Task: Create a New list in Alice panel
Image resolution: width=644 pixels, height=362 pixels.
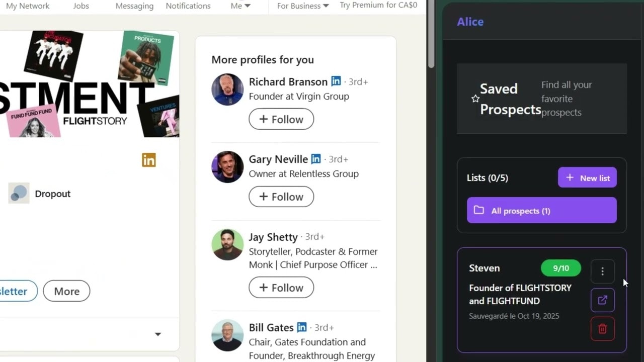Action: coord(587,177)
